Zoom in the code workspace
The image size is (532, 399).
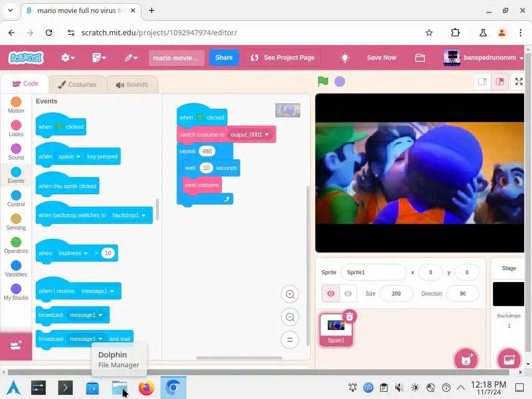290,294
